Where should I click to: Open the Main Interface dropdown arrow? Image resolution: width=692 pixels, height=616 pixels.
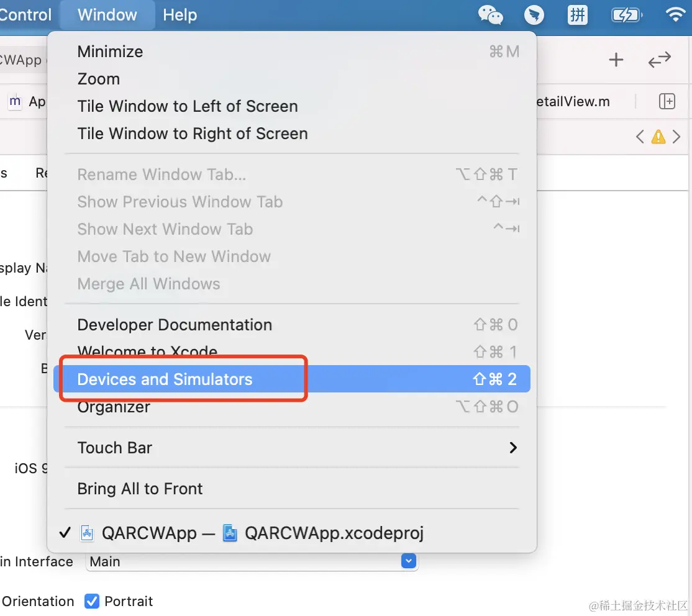(x=409, y=561)
